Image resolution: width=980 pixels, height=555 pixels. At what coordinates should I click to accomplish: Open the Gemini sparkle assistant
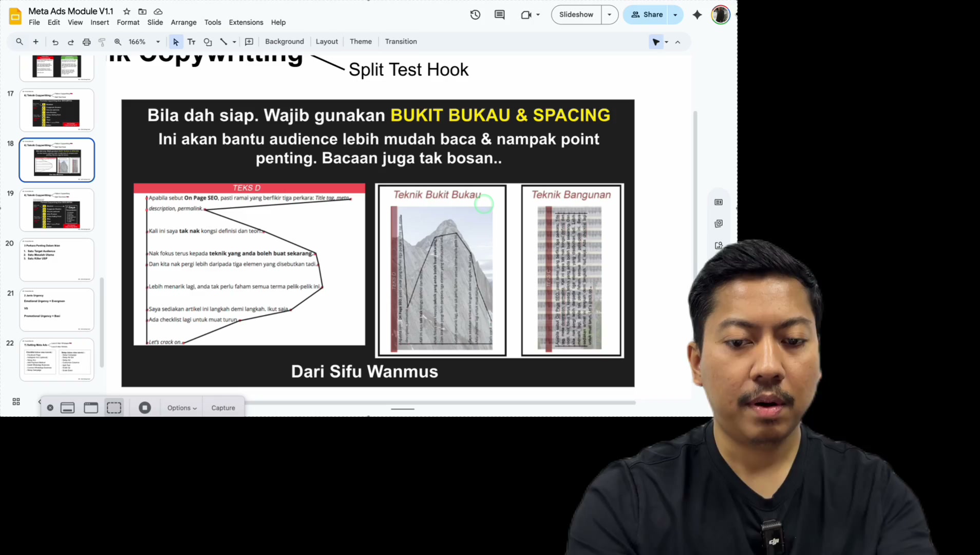(697, 15)
